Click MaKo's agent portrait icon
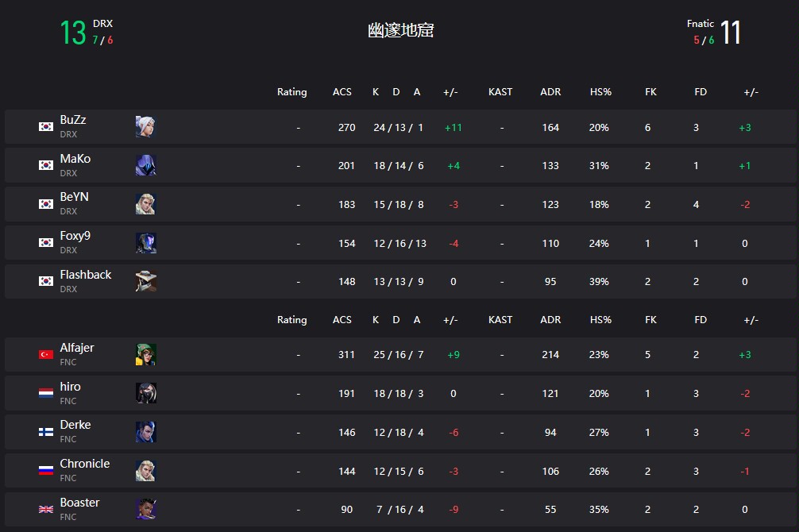The height and width of the screenshot is (532, 799). pos(145,165)
